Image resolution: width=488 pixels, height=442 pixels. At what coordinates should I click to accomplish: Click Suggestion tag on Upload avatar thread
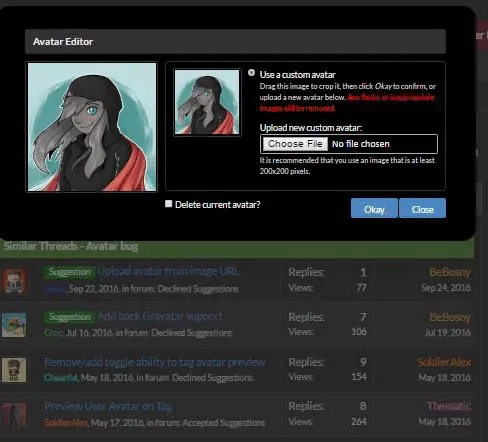pyautogui.click(x=70, y=272)
